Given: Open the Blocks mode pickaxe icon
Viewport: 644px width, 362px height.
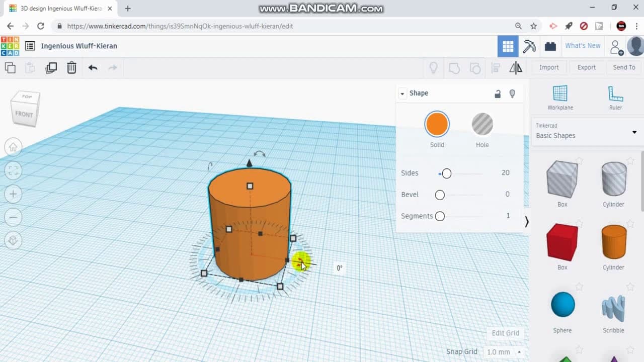Looking at the screenshot, I should pos(529,46).
